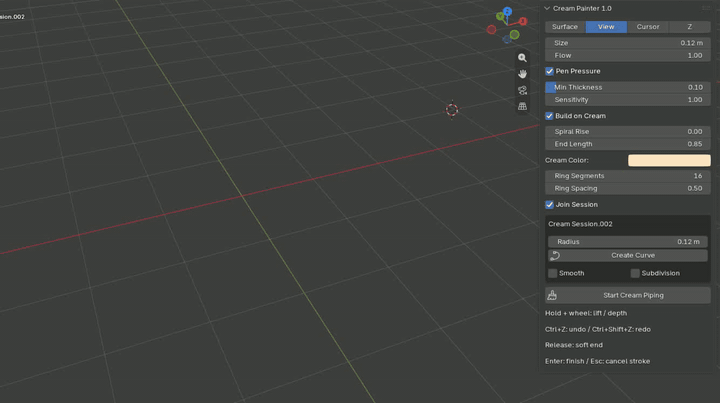Viewport: 720px width, 403px height.
Task: Click the blue Z axis gizmo handle
Action: coord(507,11)
